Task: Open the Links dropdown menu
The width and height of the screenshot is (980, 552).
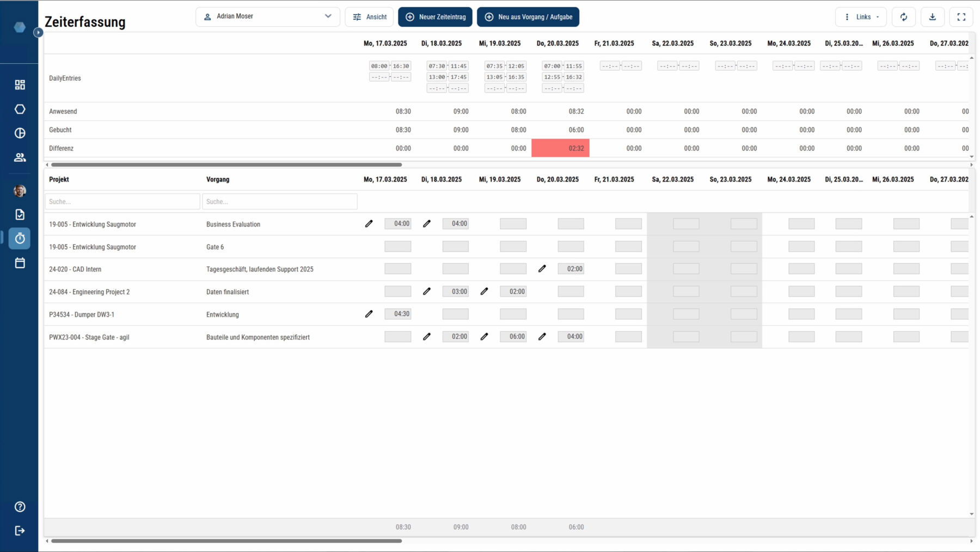Action: click(861, 17)
